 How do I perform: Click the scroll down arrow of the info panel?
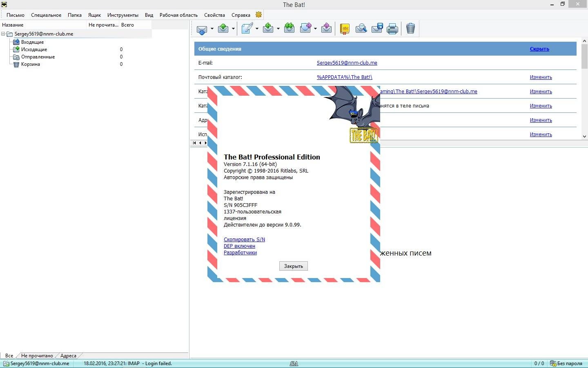[584, 137]
